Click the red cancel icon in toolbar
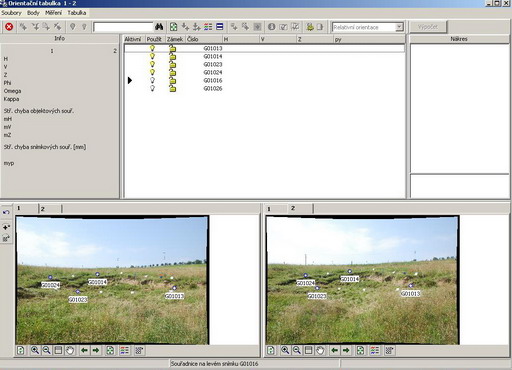Viewport: 512px width, 370px height. pyautogui.click(x=9, y=27)
